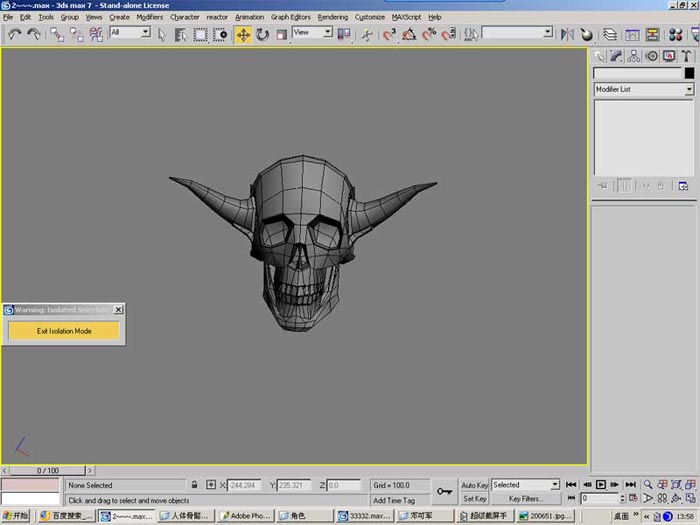Image resolution: width=700 pixels, height=525 pixels.
Task: Activate the Select and Scale tool
Action: 282,34
